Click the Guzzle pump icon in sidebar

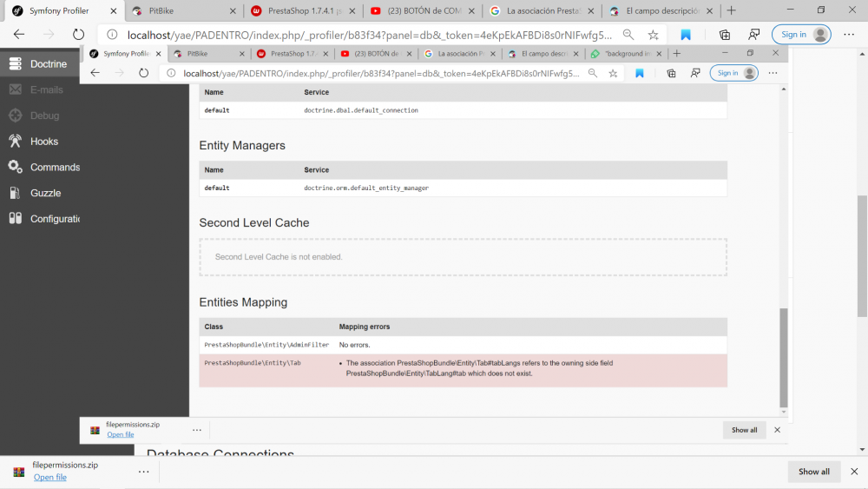(x=15, y=193)
